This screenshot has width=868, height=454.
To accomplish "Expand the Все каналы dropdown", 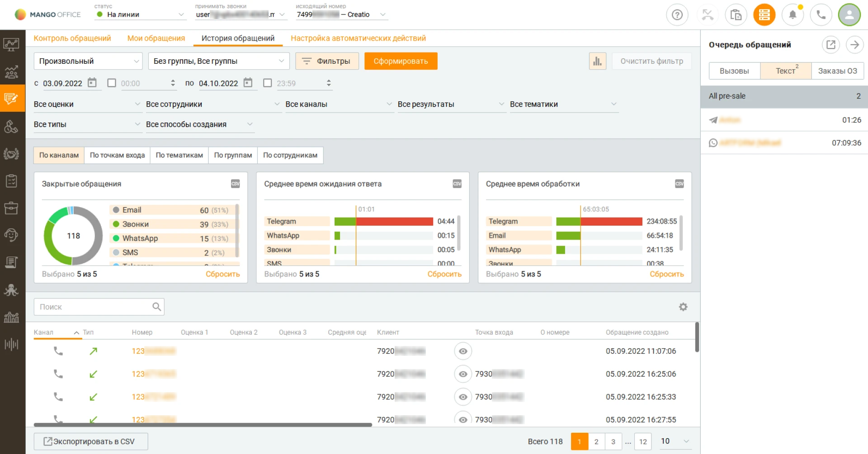I will pos(339,104).
